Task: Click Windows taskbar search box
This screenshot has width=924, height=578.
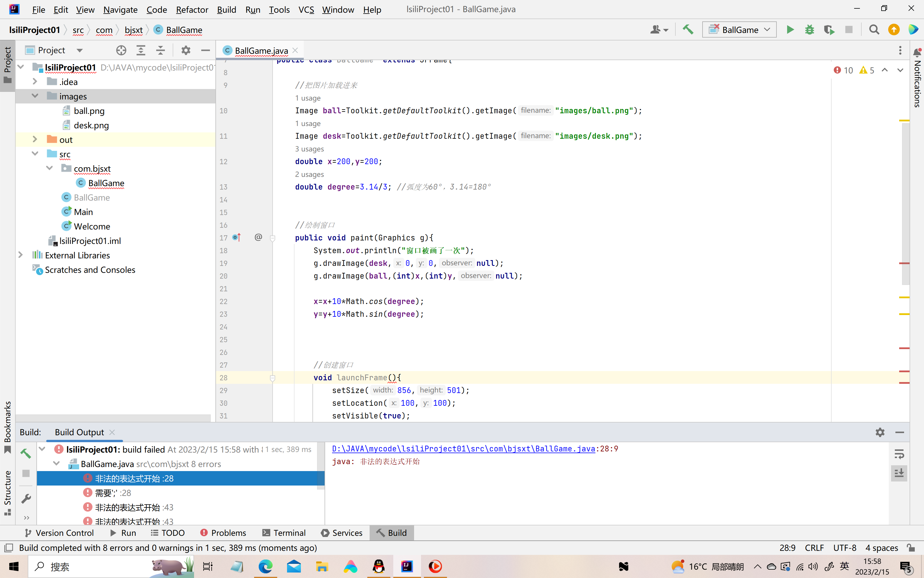Action: pyautogui.click(x=111, y=566)
